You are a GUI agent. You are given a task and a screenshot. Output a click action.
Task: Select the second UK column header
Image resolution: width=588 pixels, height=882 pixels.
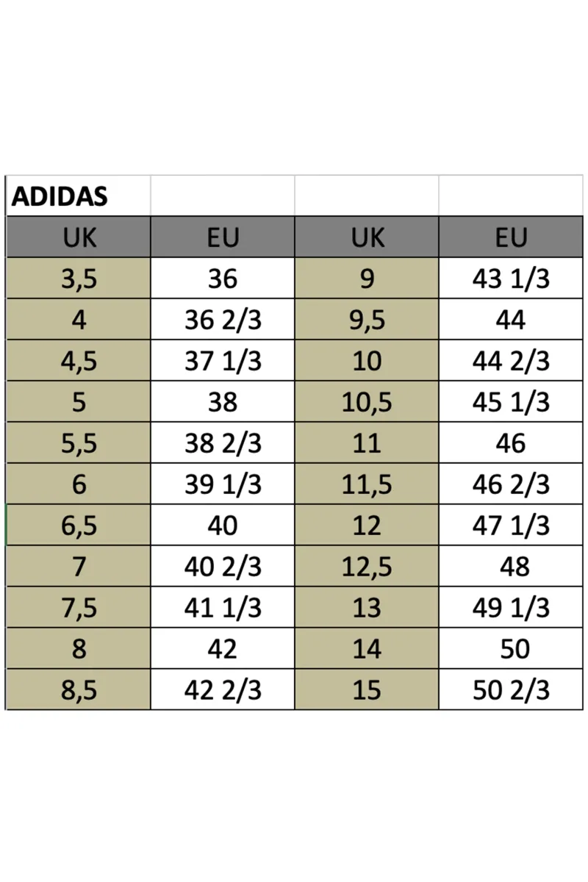tap(367, 237)
